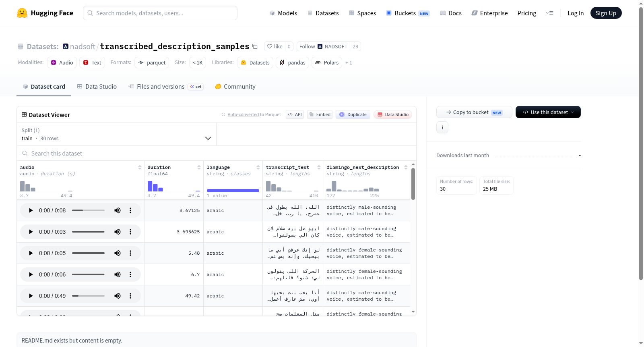
Task: Open more options for the 0:05 audio
Action: coord(130,253)
